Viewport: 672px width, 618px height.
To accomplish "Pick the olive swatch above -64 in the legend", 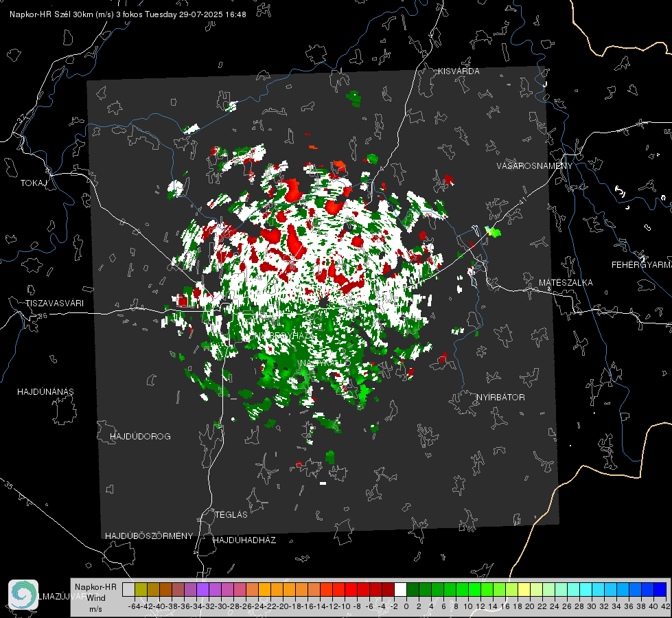I will (141, 589).
